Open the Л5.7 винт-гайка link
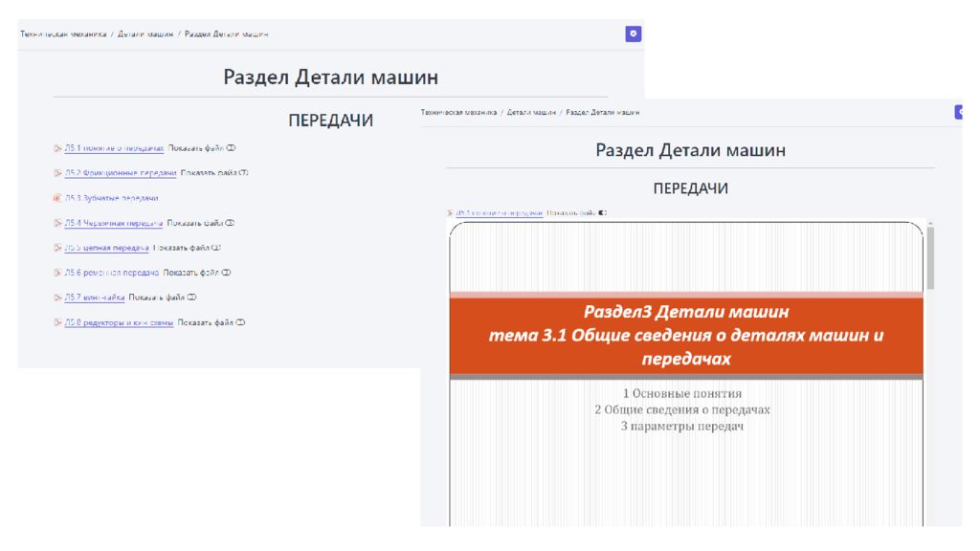The image size is (980, 551). click(95, 298)
